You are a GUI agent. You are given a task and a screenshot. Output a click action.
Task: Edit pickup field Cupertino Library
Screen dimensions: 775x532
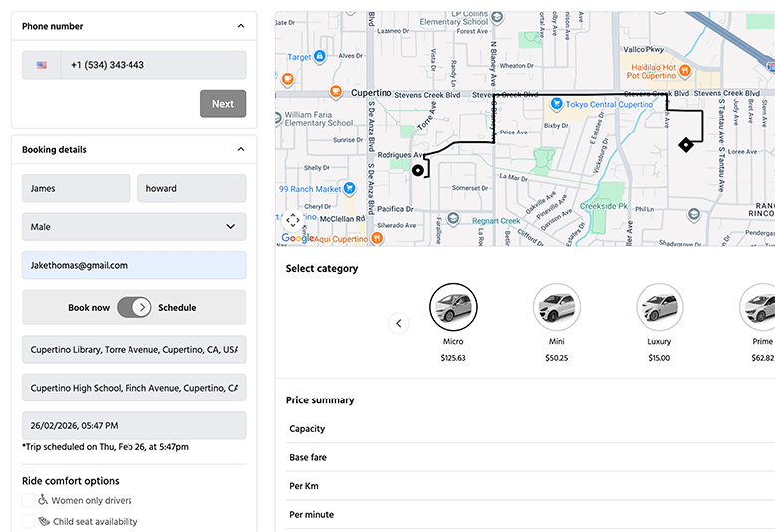(x=133, y=349)
